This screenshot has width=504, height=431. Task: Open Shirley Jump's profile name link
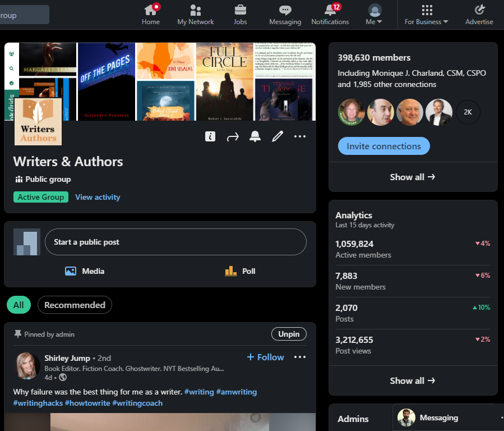67,358
